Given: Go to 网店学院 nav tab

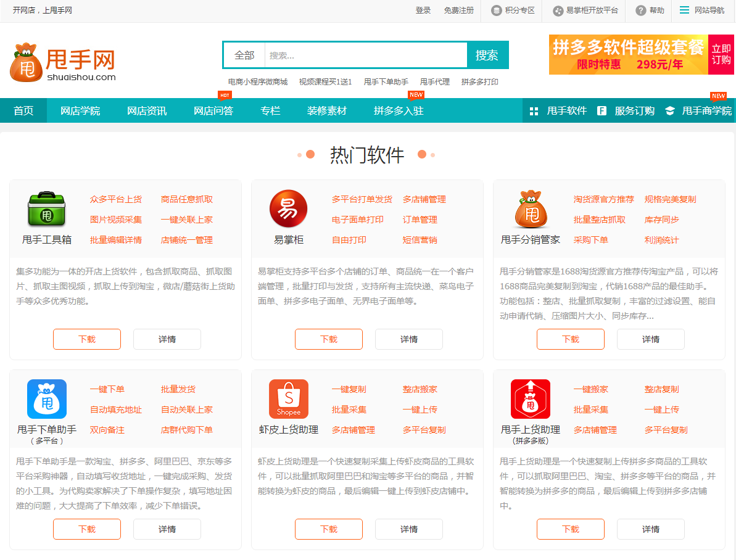Looking at the screenshot, I should 80,111.
